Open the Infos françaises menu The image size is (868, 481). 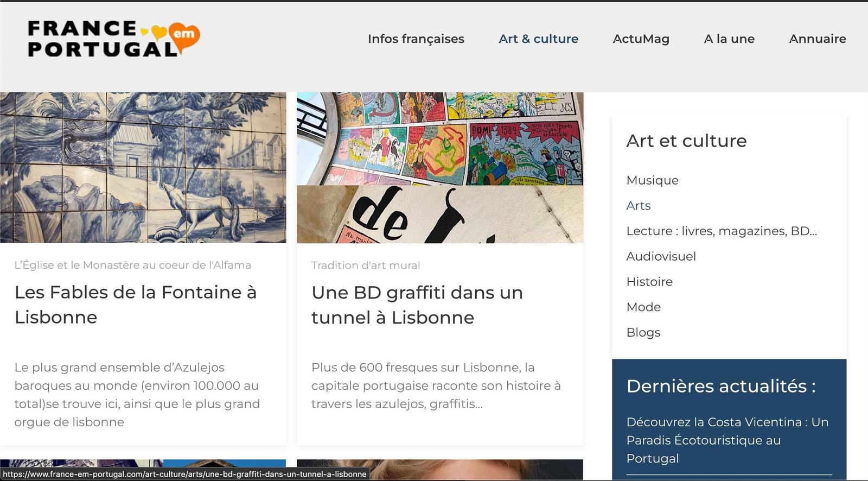pos(416,39)
